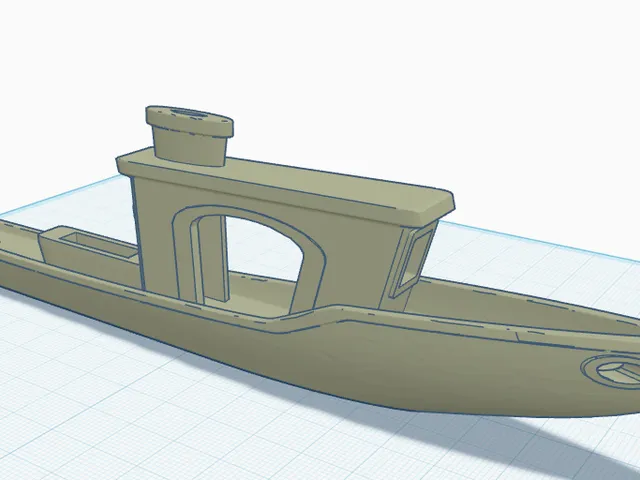Select the circular hawsepipe on the bow
The height and width of the screenshot is (480, 640).
click(611, 371)
